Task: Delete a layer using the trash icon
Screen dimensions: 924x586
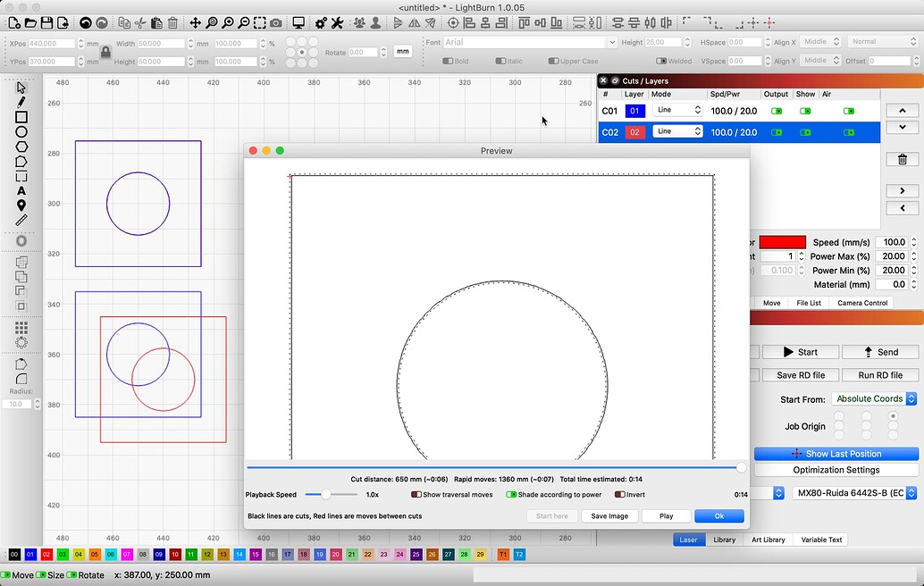Action: [904, 159]
